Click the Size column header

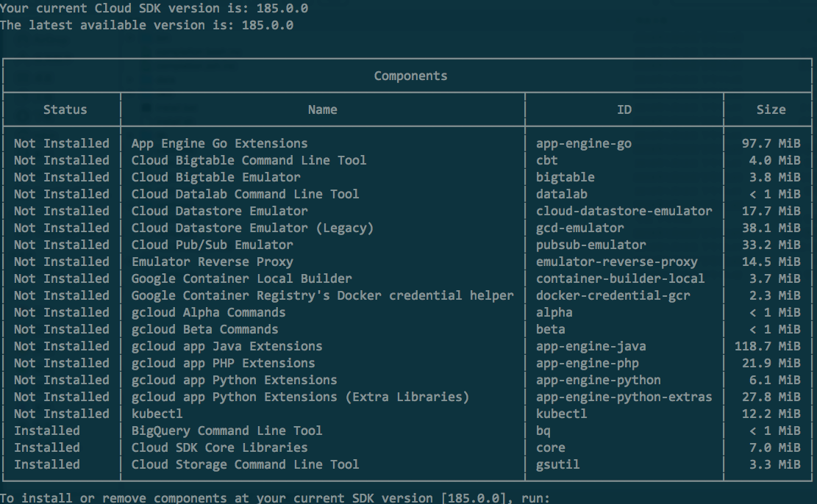tap(771, 109)
